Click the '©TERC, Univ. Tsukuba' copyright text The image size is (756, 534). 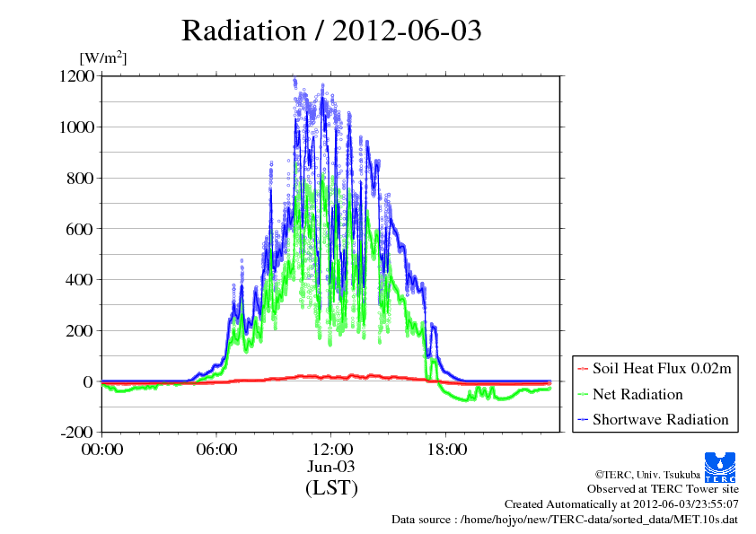647,475
